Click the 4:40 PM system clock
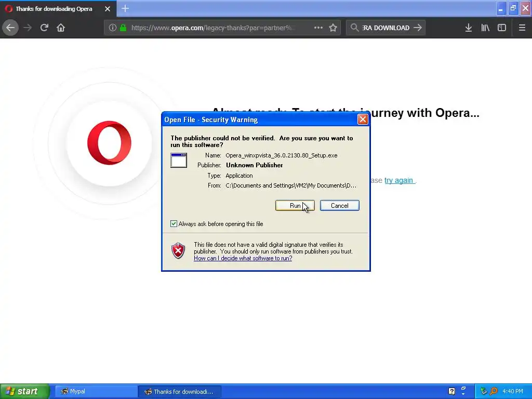Image resolution: width=532 pixels, height=399 pixels. (x=513, y=391)
